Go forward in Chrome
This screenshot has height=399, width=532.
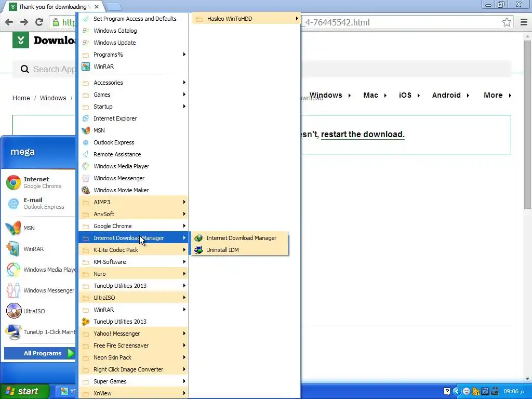(24, 22)
